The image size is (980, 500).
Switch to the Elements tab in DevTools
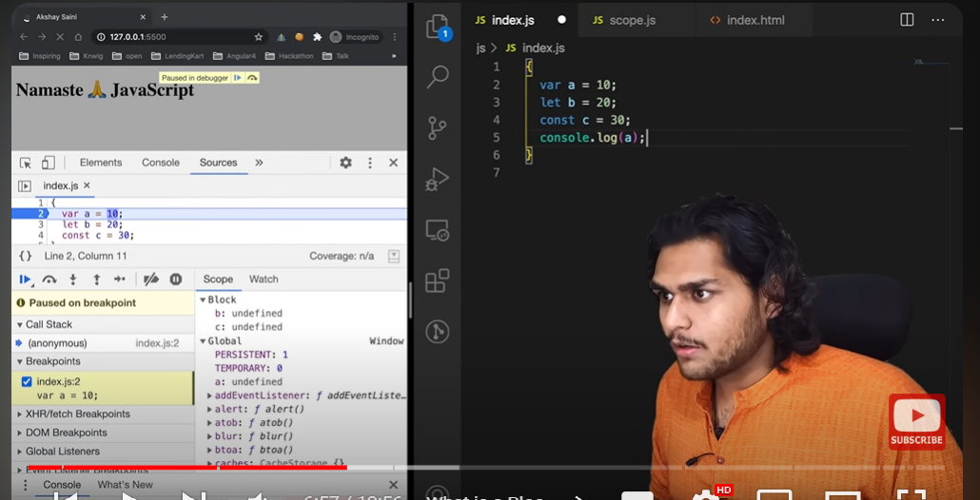pyautogui.click(x=101, y=163)
